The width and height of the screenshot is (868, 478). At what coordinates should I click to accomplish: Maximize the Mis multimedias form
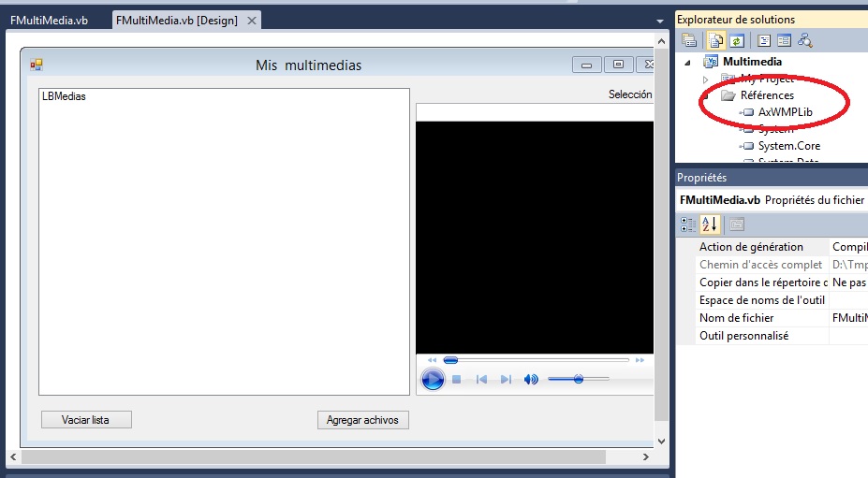click(x=618, y=65)
